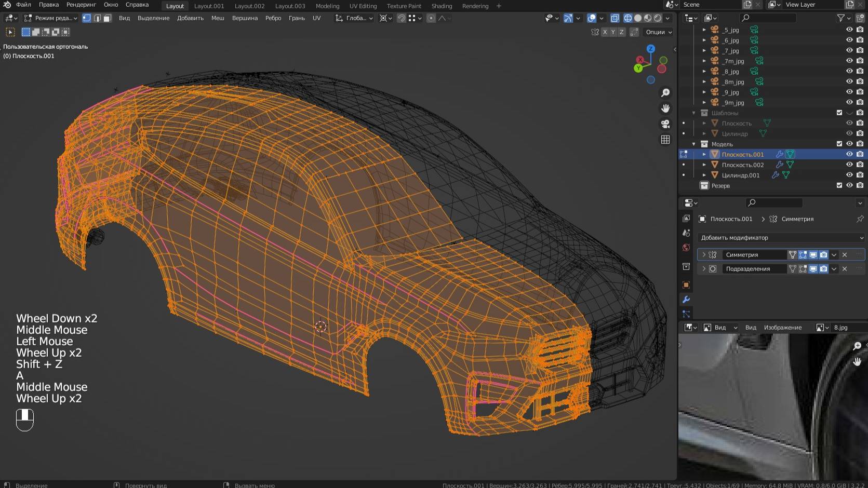Click the camera view icon in viewport sidebar
This screenshot has width=868, height=488.
click(665, 123)
